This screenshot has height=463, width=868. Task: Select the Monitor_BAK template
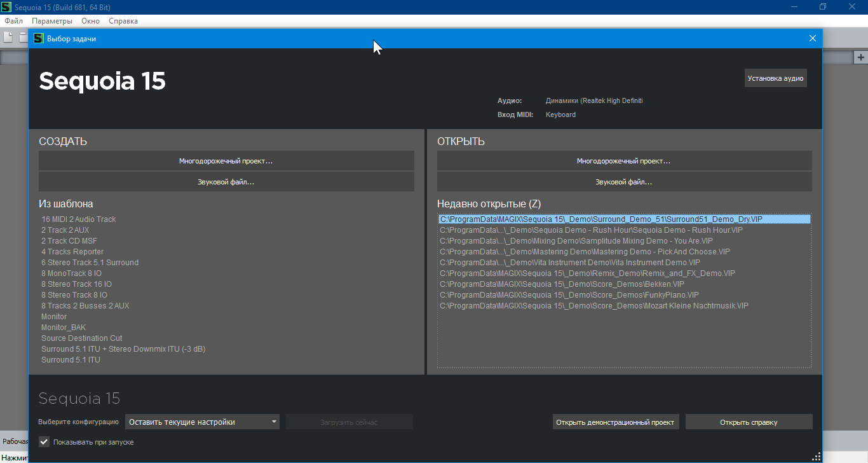pyautogui.click(x=64, y=328)
